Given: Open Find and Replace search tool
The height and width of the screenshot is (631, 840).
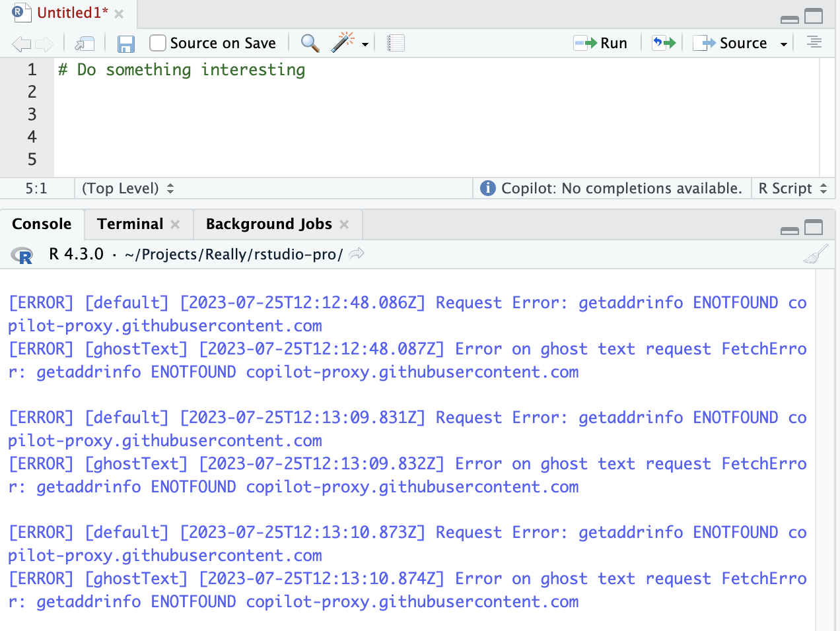Looking at the screenshot, I should coord(309,43).
